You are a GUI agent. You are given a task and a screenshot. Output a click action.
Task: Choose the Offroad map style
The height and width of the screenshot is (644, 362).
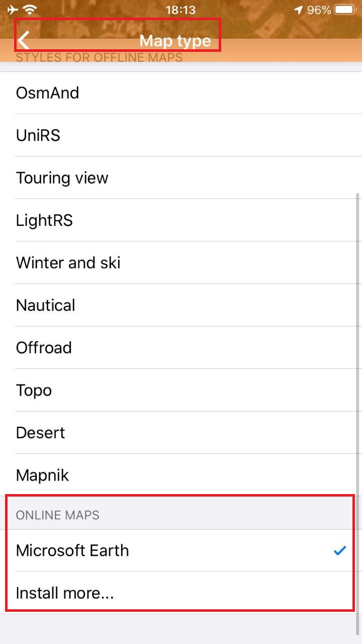(44, 348)
